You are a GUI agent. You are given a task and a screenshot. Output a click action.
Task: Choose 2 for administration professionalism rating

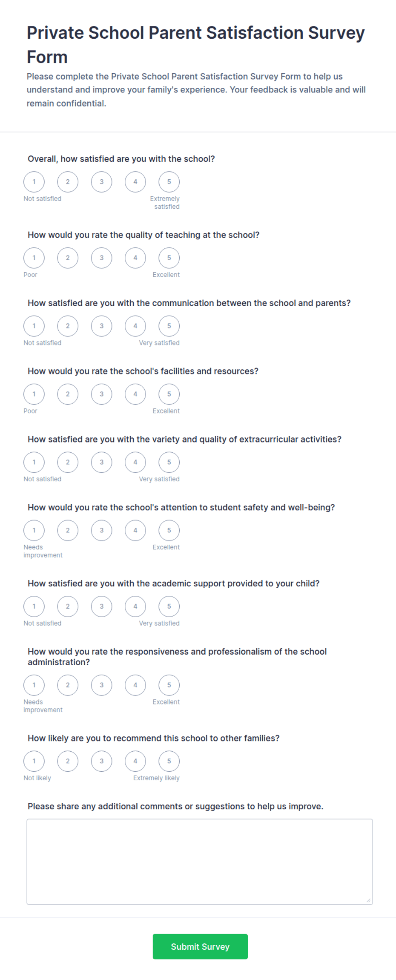(68, 685)
